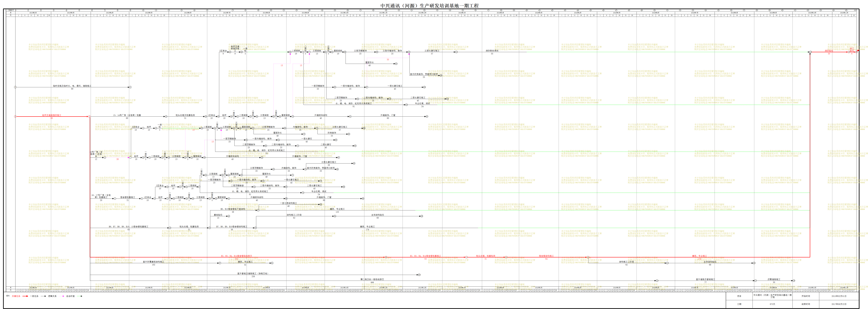Select the task 室外管线及道路施工（除晚交地）
The height and width of the screenshot is (309, 868).
point(253,274)
